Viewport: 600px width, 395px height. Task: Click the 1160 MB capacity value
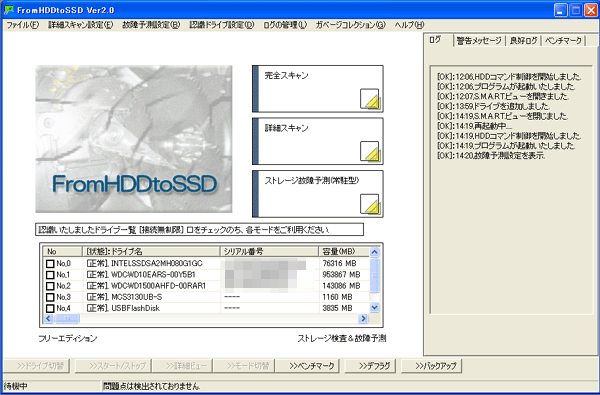337,297
